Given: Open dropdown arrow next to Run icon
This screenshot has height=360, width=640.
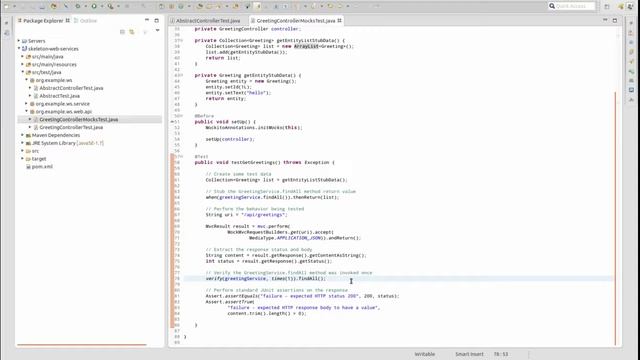Looking at the screenshot, I should (102, 6).
